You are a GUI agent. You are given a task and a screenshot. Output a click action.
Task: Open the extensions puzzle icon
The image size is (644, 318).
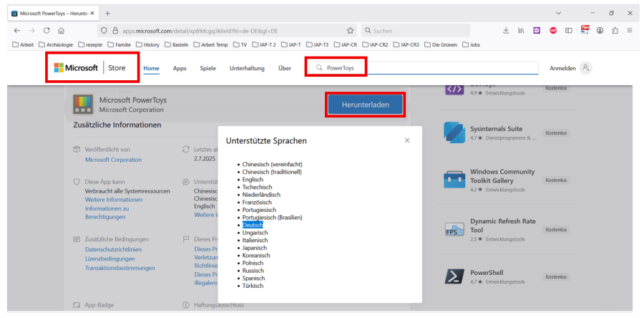pyautogui.click(x=615, y=30)
